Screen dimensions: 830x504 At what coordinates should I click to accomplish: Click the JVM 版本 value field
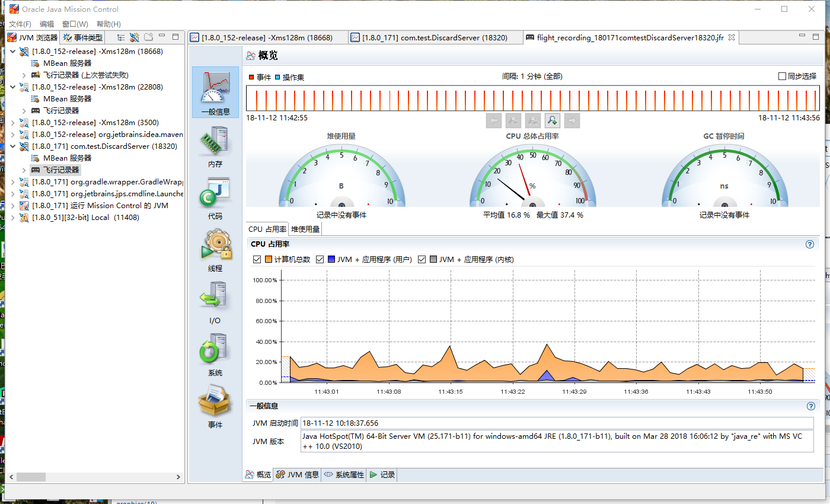557,441
